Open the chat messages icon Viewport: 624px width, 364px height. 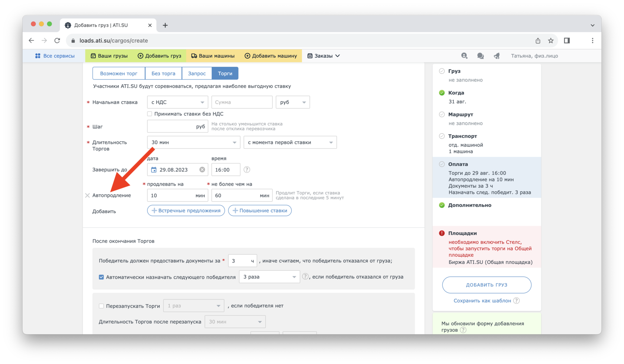(x=480, y=56)
